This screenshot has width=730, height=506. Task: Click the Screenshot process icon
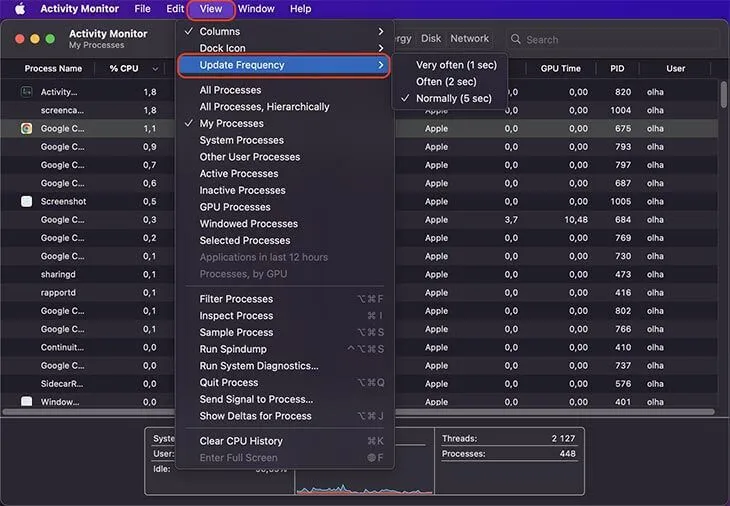[x=27, y=201]
